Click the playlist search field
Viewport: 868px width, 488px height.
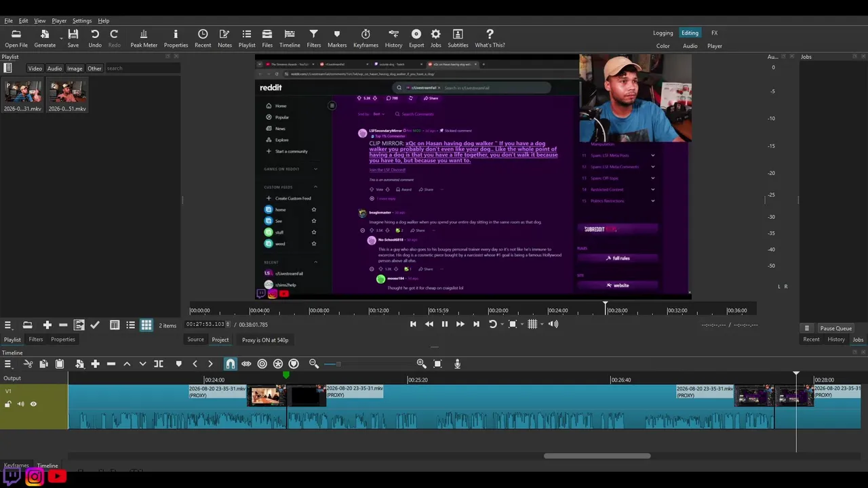142,68
